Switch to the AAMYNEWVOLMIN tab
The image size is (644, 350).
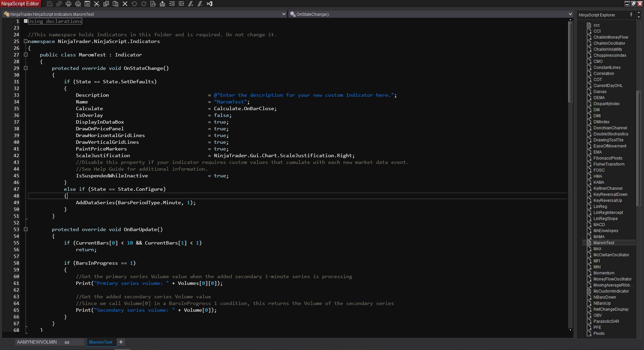(x=37, y=342)
